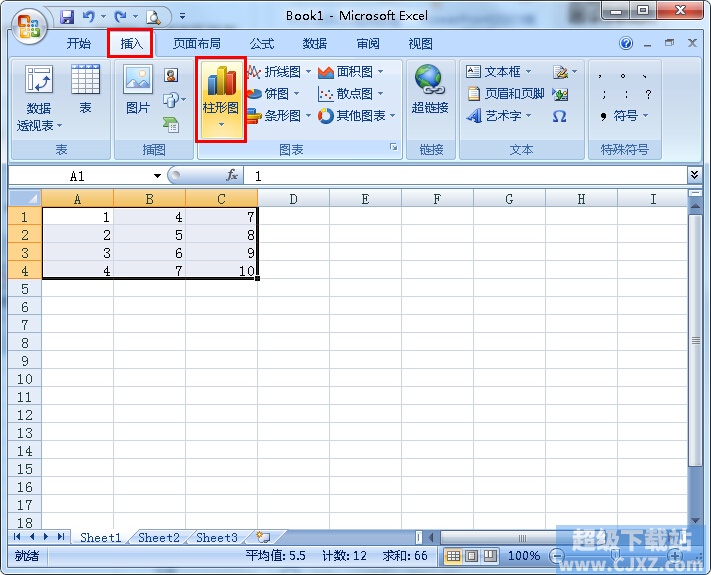Insert an object from 文本 group

pyautogui.click(x=560, y=94)
